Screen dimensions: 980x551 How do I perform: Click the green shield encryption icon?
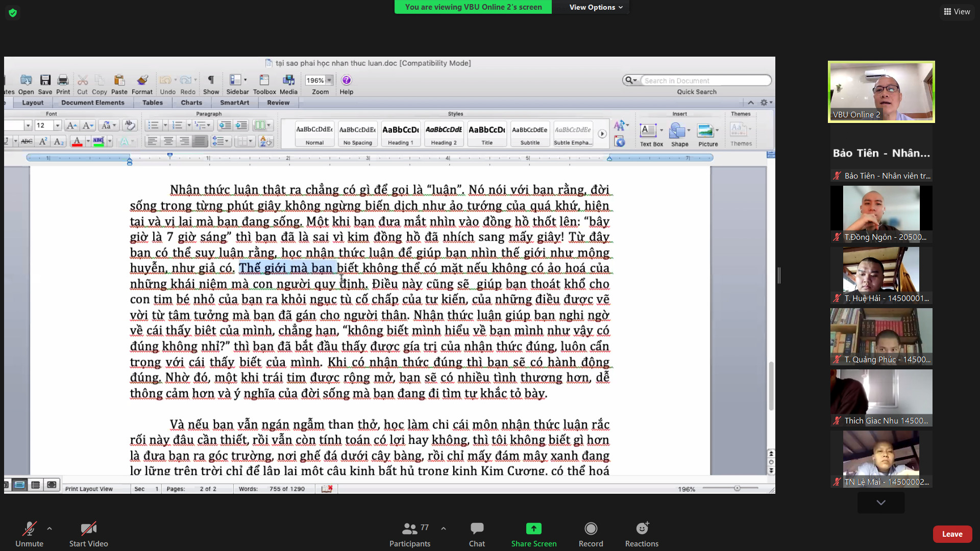(x=13, y=13)
